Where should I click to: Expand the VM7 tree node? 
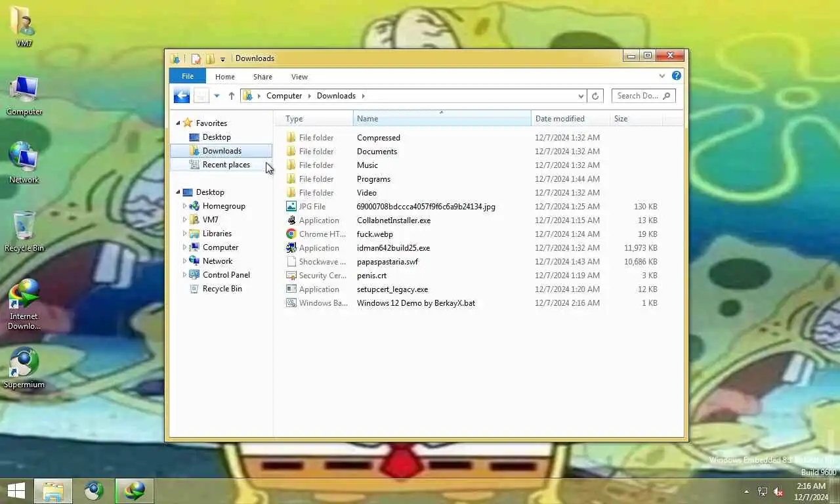pos(185,220)
